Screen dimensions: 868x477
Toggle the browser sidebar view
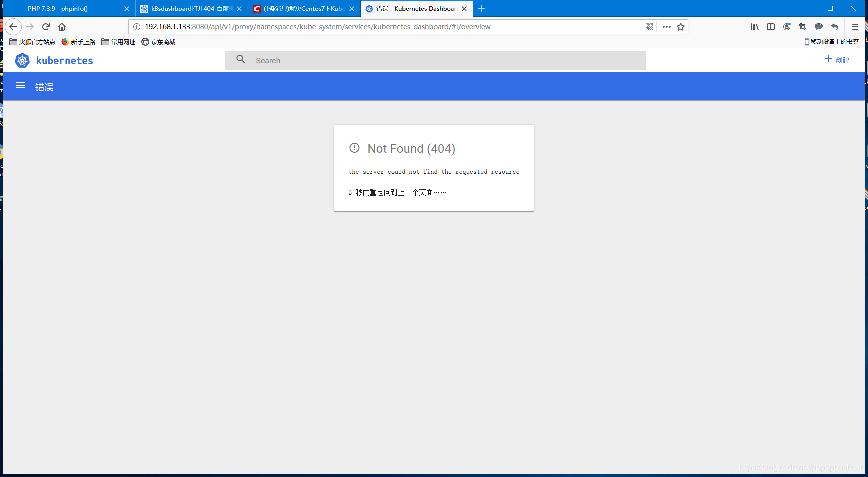[771, 27]
